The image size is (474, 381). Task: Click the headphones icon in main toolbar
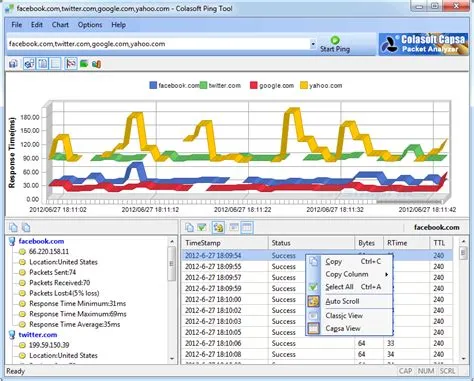coord(13,63)
